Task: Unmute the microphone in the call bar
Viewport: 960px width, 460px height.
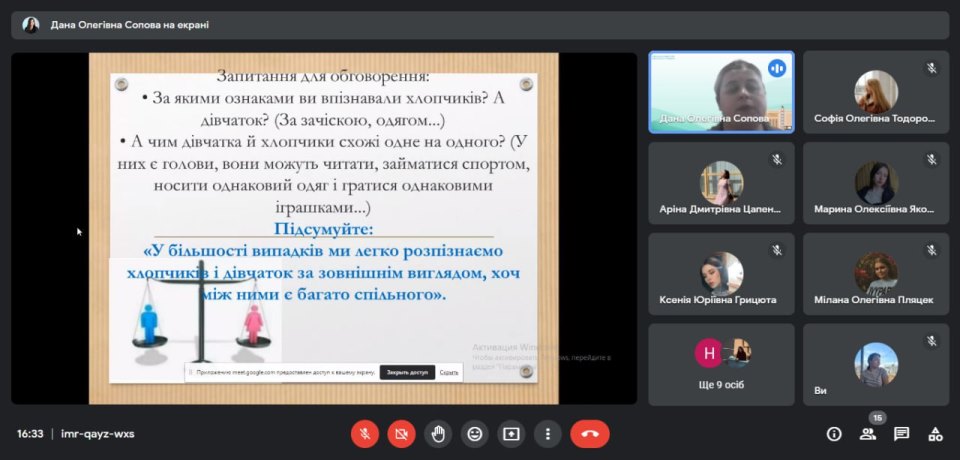Action: 365,434
